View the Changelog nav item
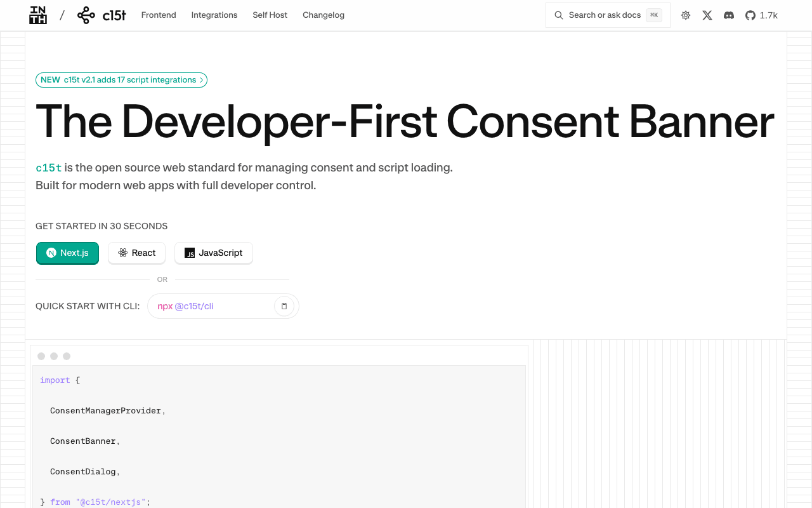The height and width of the screenshot is (508, 812). (324, 15)
